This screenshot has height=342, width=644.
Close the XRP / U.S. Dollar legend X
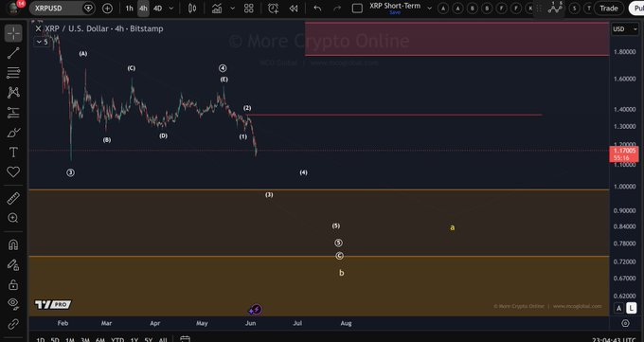[x=38, y=28]
